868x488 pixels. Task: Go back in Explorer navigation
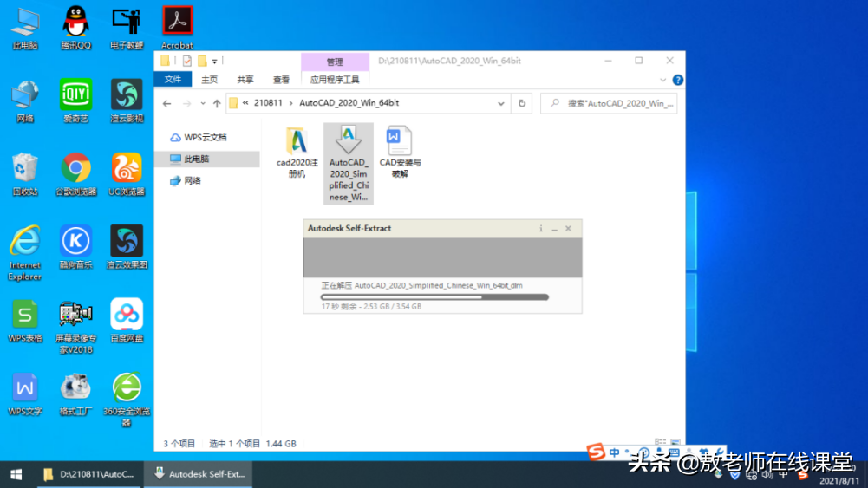[x=166, y=103]
